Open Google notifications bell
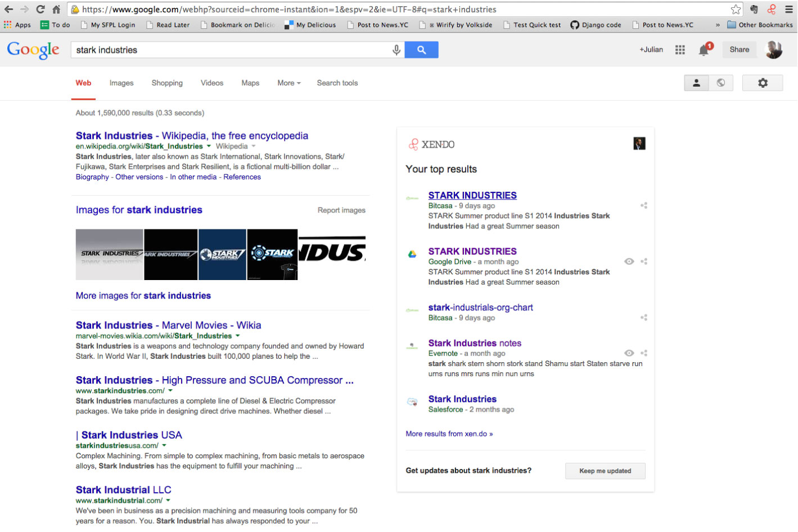The height and width of the screenshot is (532, 798). (x=704, y=50)
